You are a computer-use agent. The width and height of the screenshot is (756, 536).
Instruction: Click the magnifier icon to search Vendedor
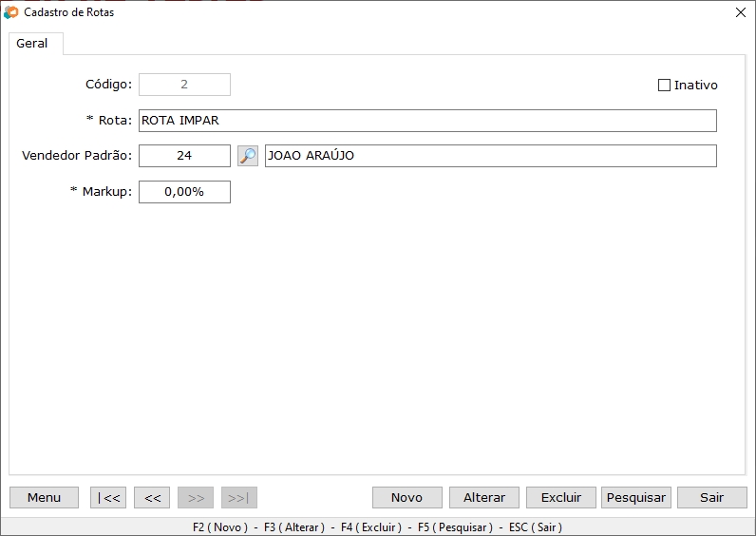point(248,156)
